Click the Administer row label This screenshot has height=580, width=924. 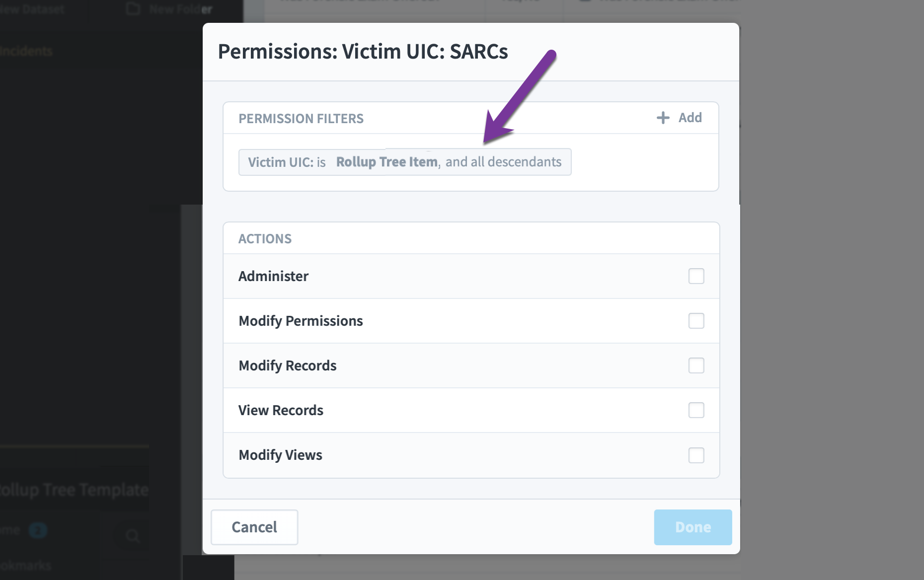273,276
